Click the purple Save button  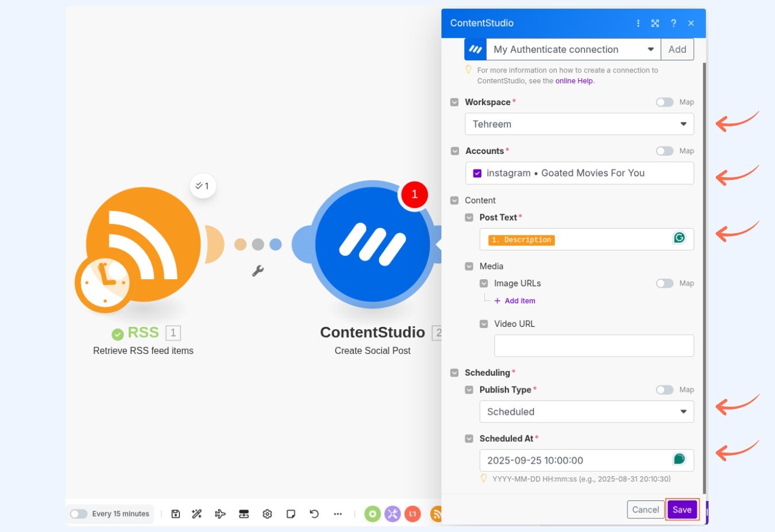pos(682,510)
